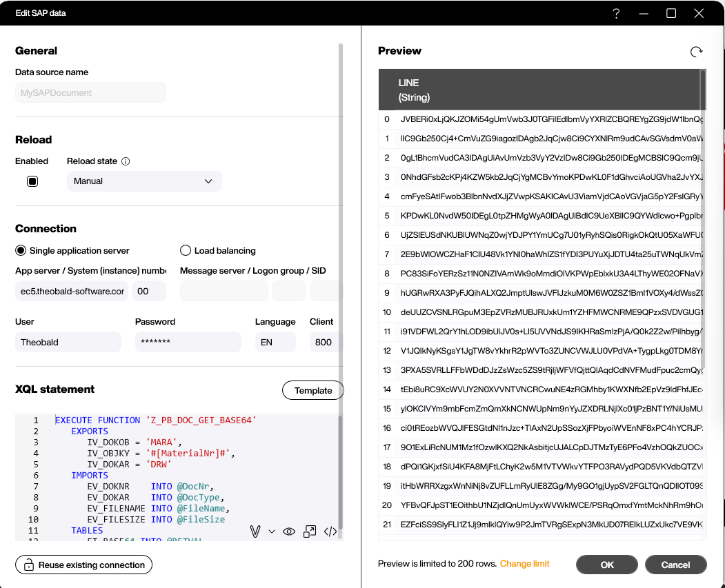This screenshot has height=588, width=725.
Task: Click the Password field
Action: 188,342
